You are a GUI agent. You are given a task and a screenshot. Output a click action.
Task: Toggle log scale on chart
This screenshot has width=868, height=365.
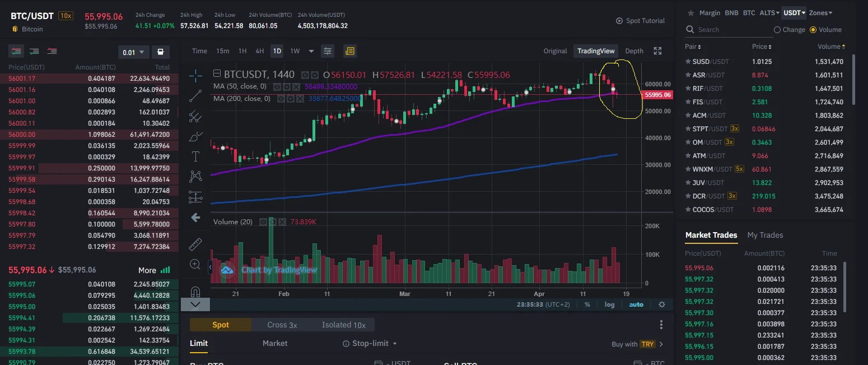tap(609, 304)
